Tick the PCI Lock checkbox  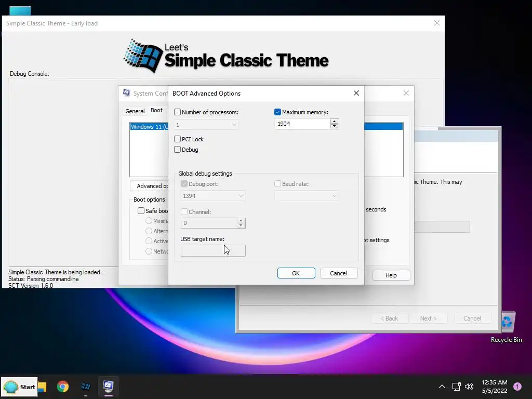click(177, 139)
